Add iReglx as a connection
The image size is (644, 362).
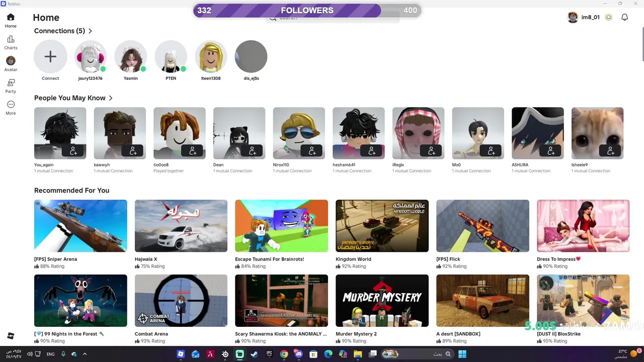432,150
